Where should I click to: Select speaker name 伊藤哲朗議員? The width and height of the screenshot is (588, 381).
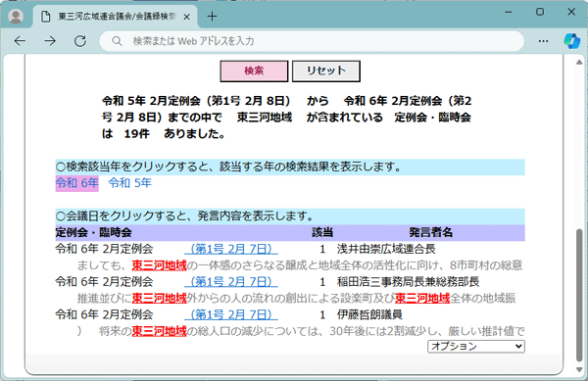[x=369, y=314]
